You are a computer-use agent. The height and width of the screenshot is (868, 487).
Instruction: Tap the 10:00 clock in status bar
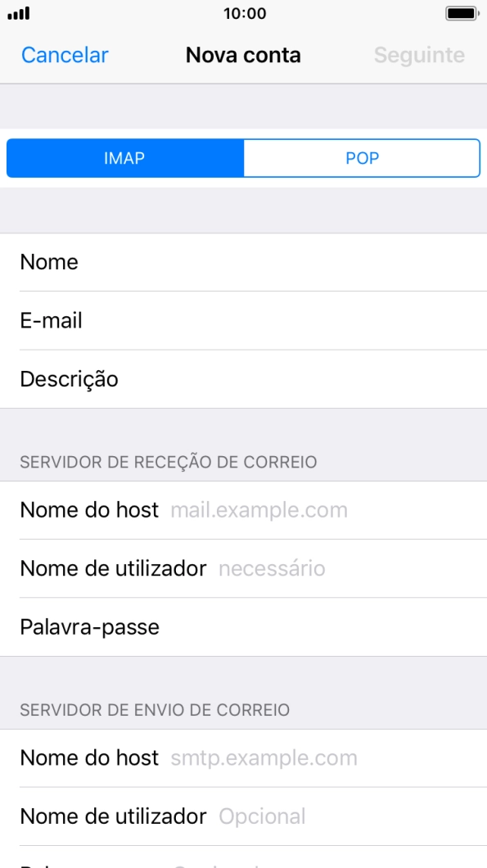[x=243, y=12]
